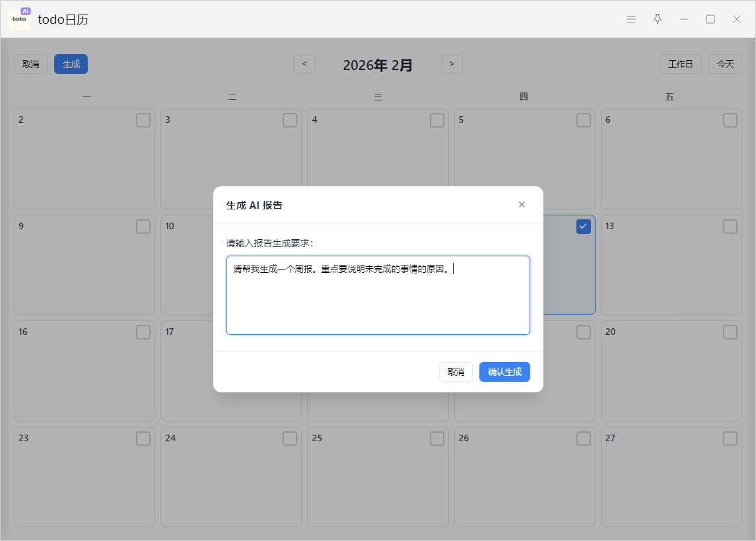Screen dimensions: 756x541
Task: Click the toto AI app logo
Action: pos(20,19)
